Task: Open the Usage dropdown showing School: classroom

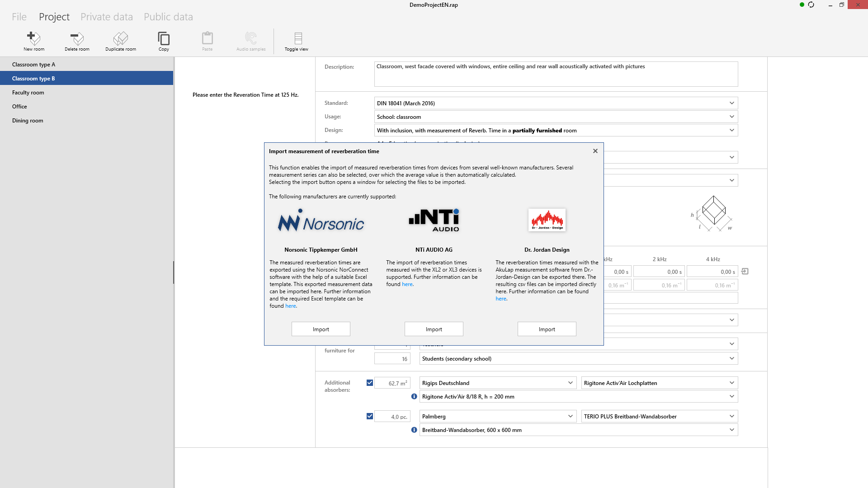Action: point(731,117)
